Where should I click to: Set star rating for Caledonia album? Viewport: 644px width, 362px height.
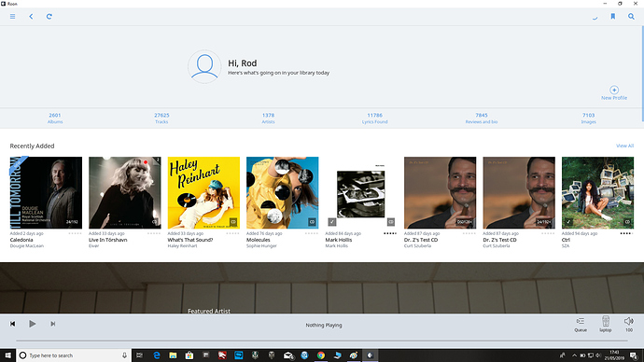click(x=75, y=233)
